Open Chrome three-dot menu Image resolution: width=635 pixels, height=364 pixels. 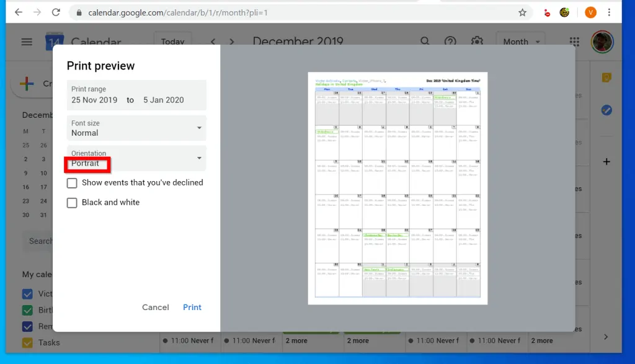pos(610,12)
